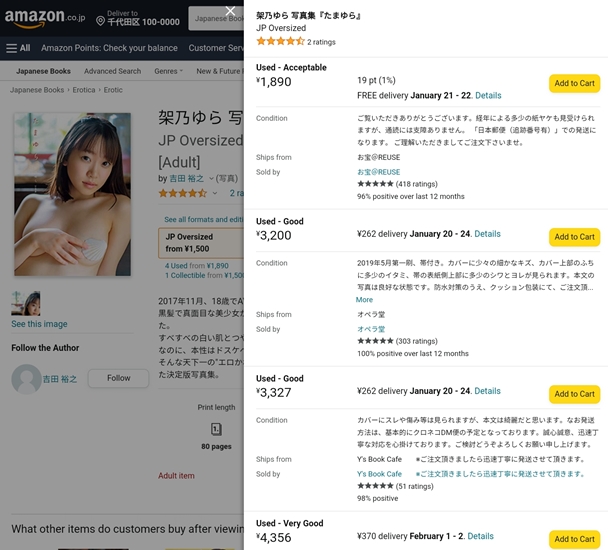
Task: Click the main book cover image
Action: [x=73, y=194]
